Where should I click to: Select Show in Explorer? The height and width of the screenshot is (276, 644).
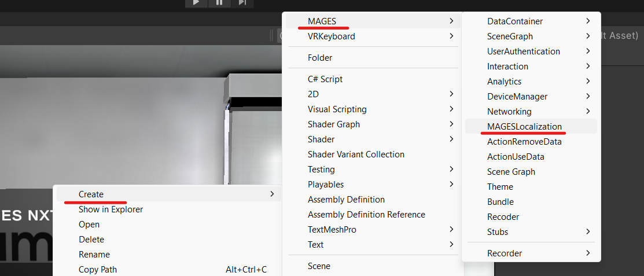pyautogui.click(x=168, y=209)
